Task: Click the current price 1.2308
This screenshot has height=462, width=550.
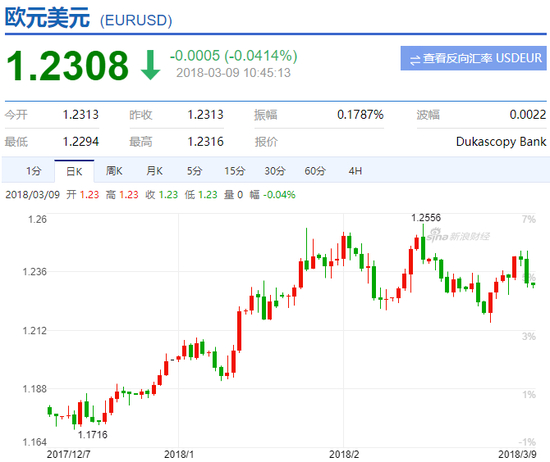Action: tap(68, 66)
